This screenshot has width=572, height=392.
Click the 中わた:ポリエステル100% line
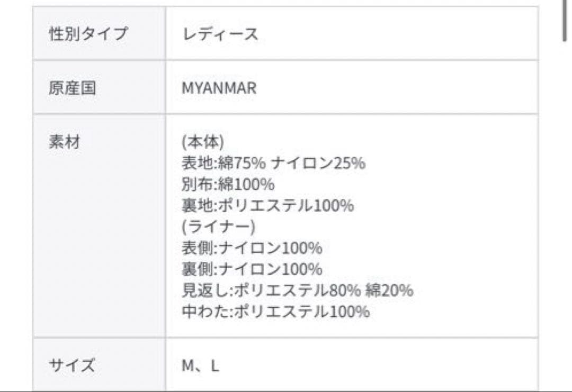(x=275, y=312)
